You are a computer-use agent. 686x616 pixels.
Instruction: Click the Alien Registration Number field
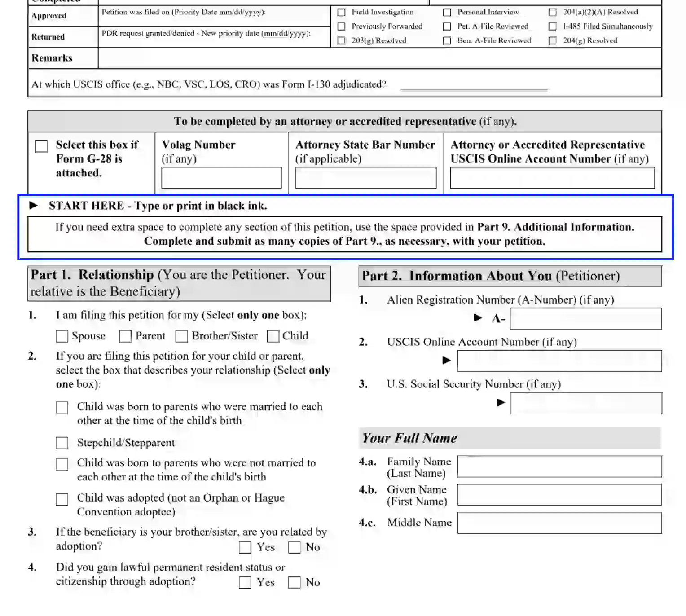click(x=586, y=319)
